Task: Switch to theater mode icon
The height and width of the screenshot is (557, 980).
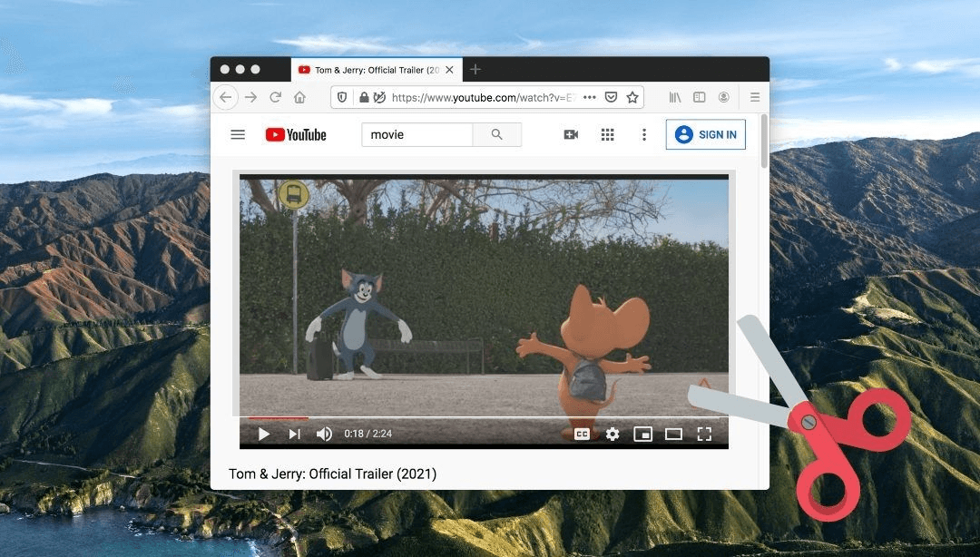Action: (673, 434)
